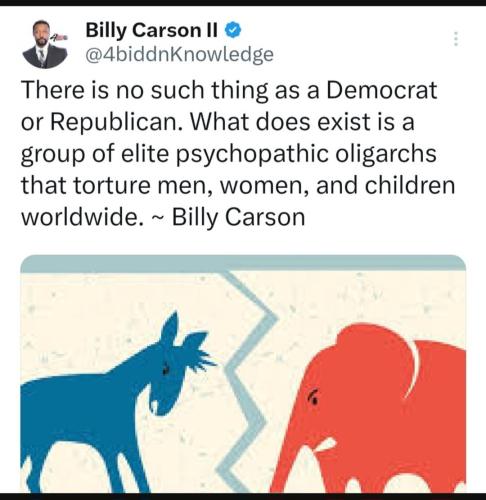Image resolution: width=486 pixels, height=500 pixels.
Task: Open the @4biddnKnowledge handle link
Action: tap(179, 54)
